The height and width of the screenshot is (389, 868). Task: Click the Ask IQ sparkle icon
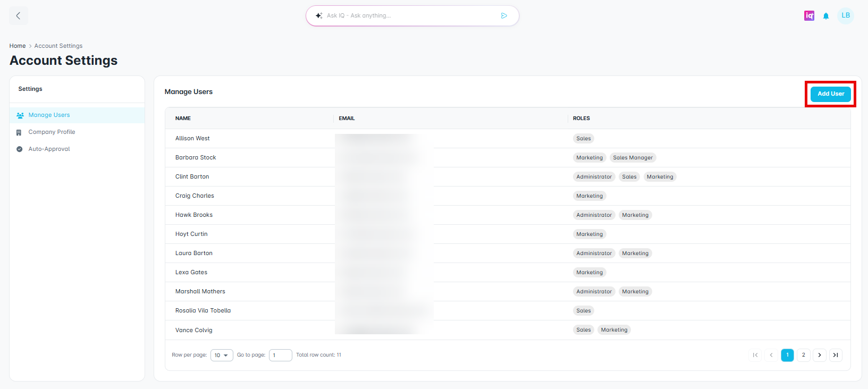pyautogui.click(x=319, y=16)
